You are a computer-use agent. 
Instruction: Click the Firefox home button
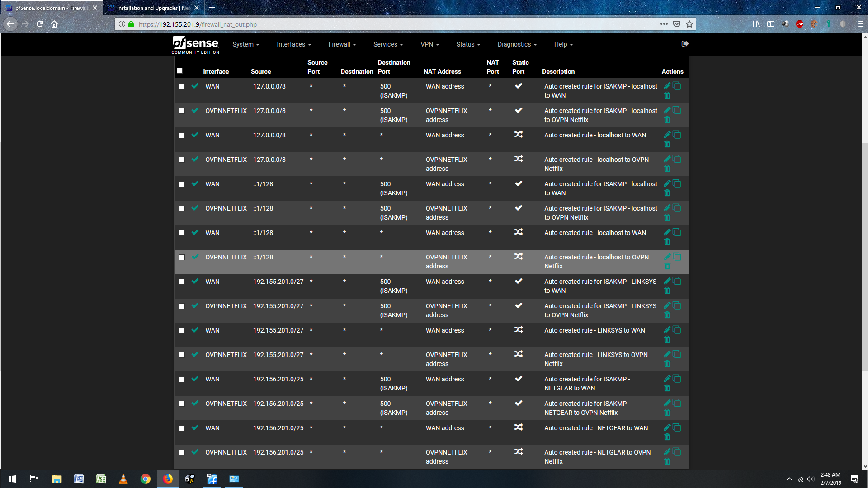point(54,24)
